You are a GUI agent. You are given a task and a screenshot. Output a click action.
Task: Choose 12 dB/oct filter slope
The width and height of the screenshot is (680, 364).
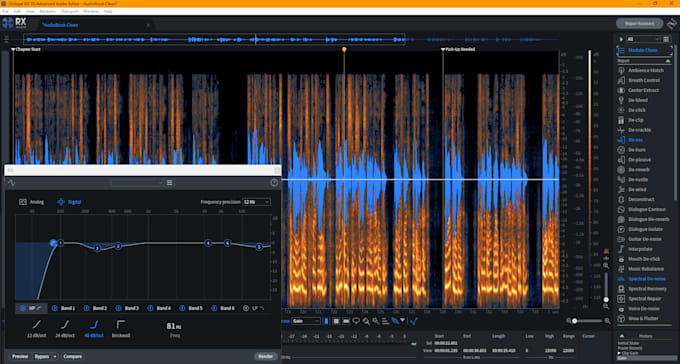point(37,328)
